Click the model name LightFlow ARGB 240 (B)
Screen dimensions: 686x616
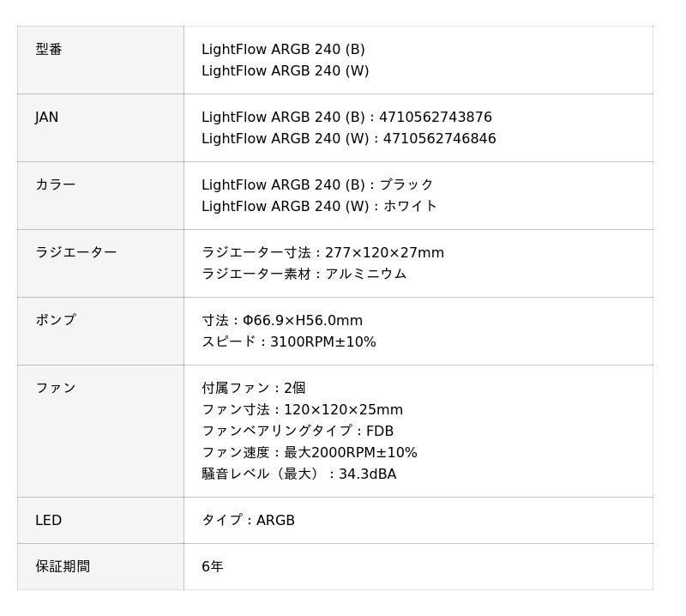[283, 50]
